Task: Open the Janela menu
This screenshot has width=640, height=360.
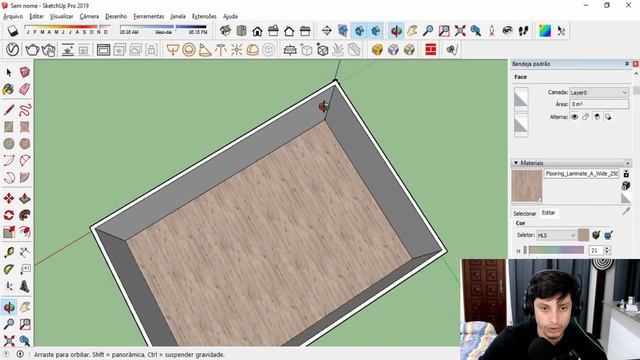Action: coord(178,16)
